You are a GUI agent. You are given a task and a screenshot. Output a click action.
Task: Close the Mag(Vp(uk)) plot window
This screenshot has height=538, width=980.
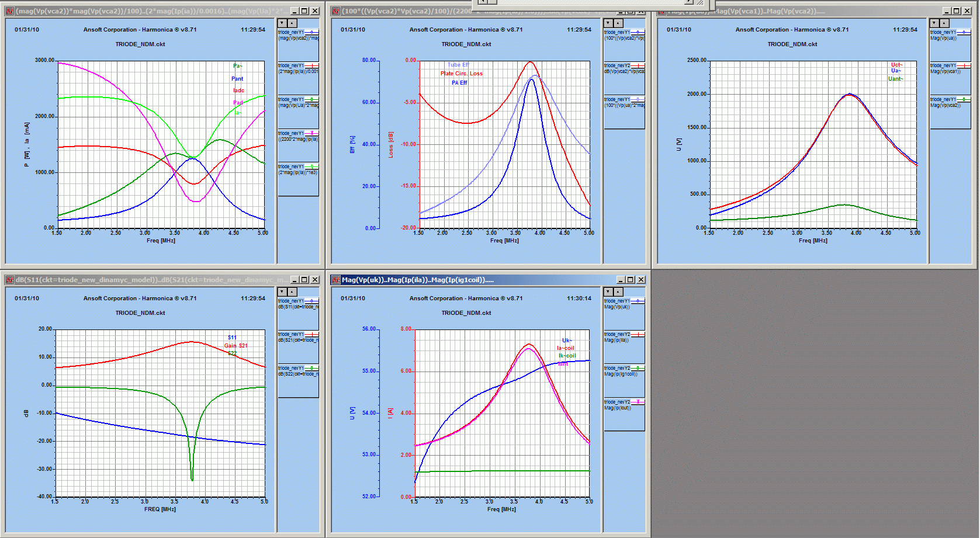click(641, 280)
